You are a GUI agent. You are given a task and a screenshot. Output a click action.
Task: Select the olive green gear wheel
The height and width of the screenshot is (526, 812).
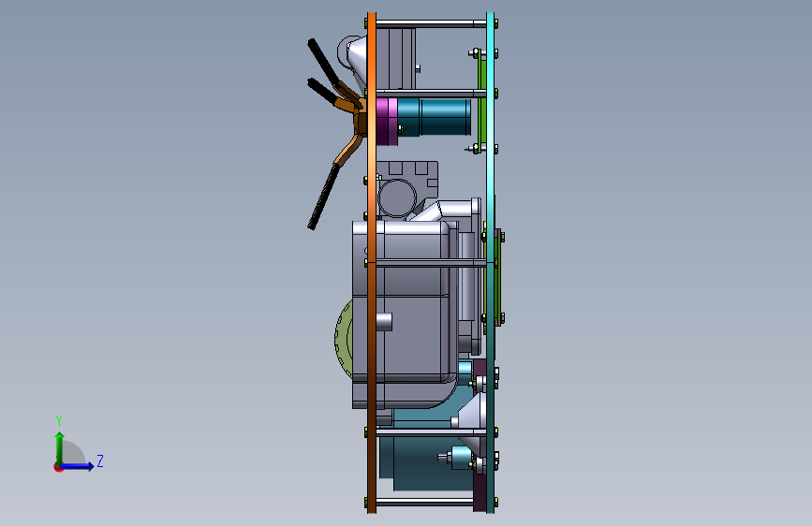tap(343, 339)
